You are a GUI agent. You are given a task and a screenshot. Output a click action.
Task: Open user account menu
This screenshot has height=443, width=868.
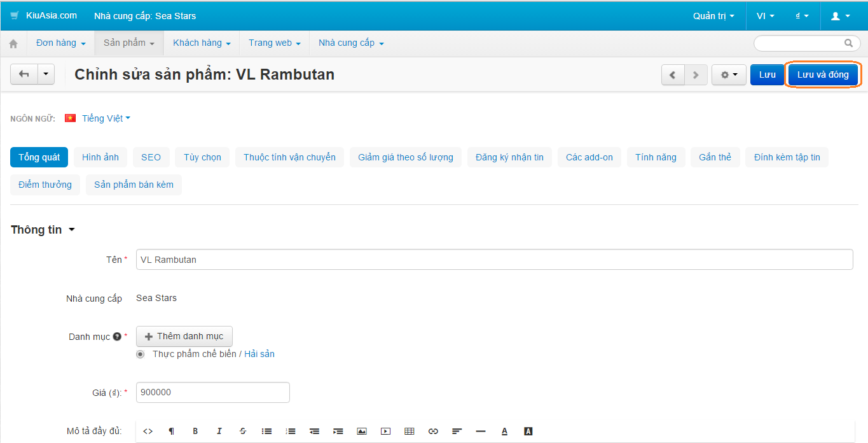pos(840,16)
